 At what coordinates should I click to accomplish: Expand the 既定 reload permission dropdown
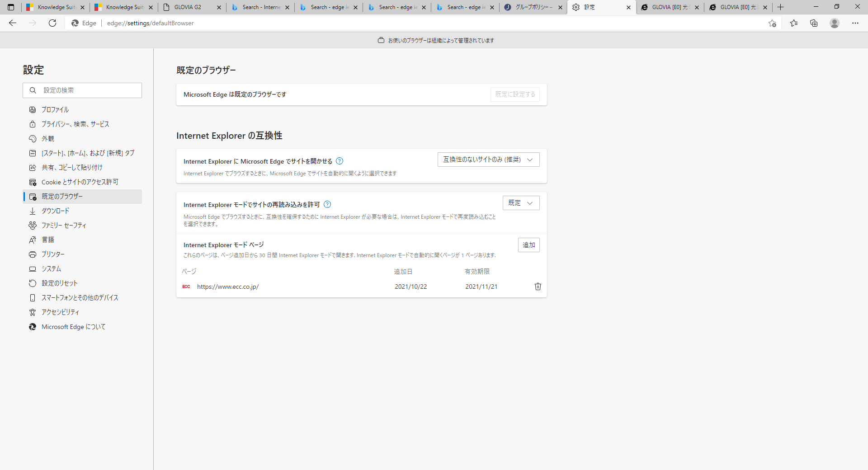521,203
